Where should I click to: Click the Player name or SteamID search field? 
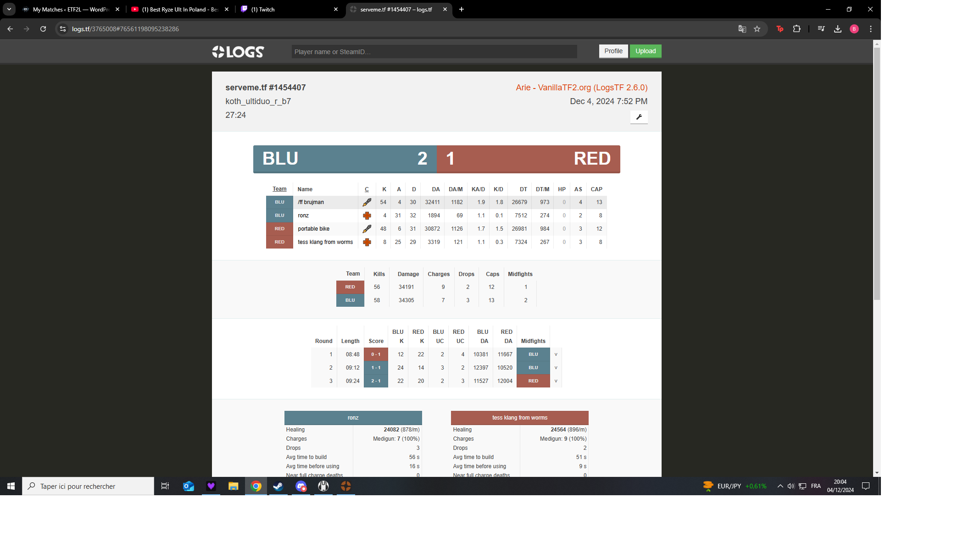pos(434,52)
